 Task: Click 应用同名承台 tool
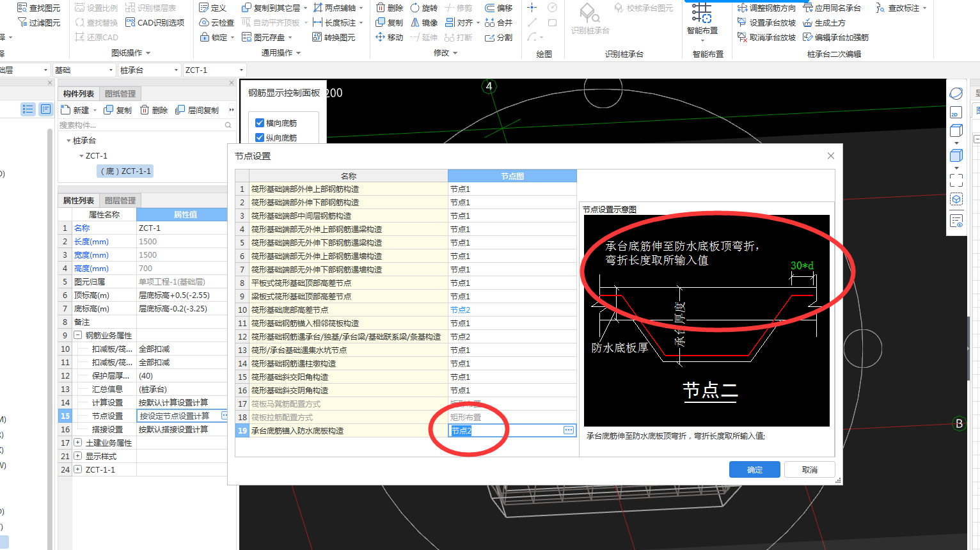832,8
